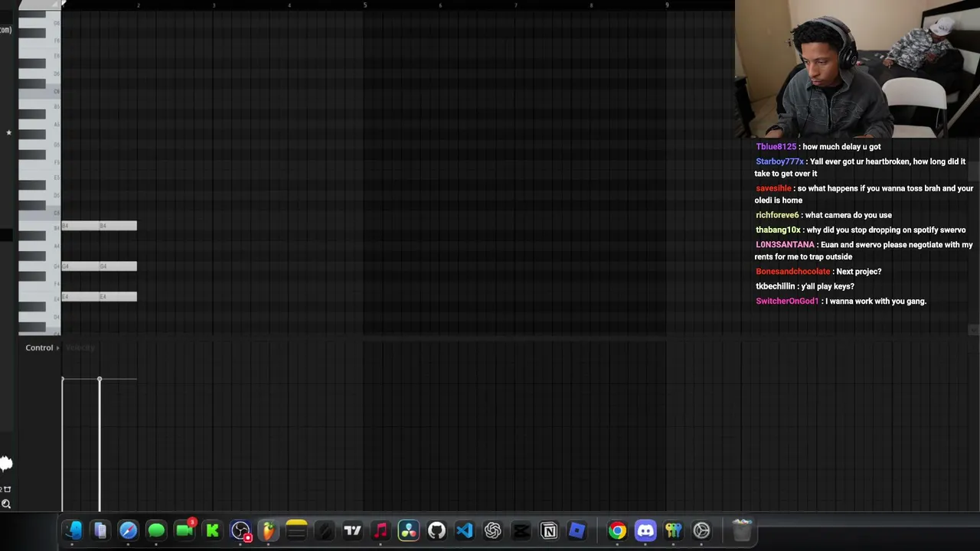Click the star icon in left sidebar
This screenshot has height=551, width=980.
8,132
